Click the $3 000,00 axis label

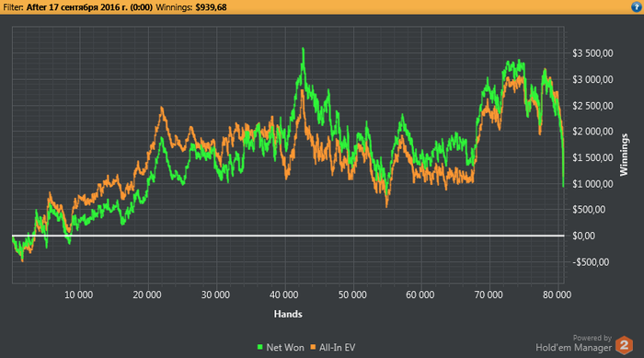click(592, 79)
